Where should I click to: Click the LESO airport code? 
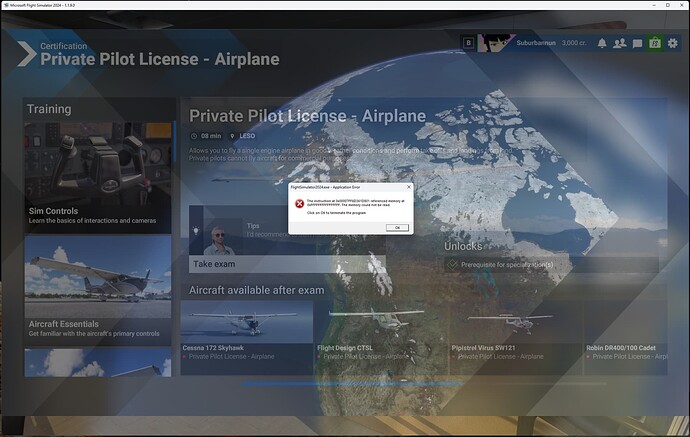pos(247,136)
